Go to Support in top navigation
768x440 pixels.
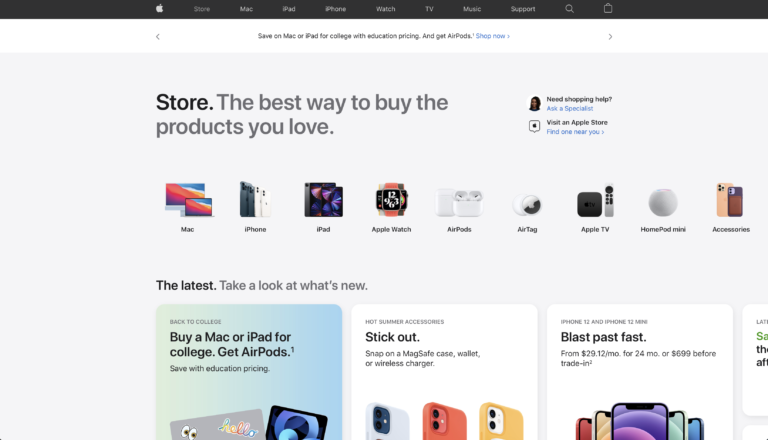point(523,9)
